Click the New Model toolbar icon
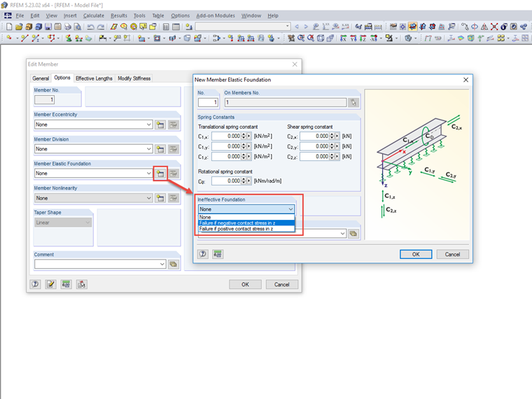This screenshot has height=399, width=532. [9, 27]
